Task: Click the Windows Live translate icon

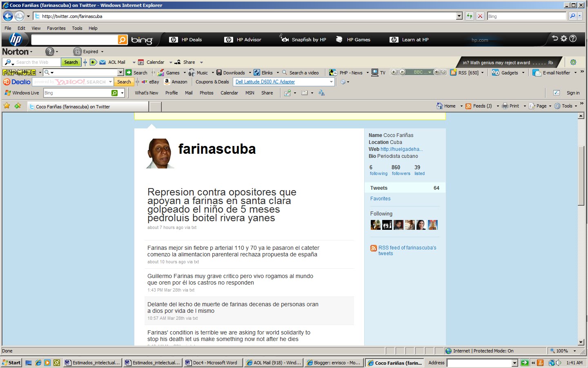Action: [322, 93]
